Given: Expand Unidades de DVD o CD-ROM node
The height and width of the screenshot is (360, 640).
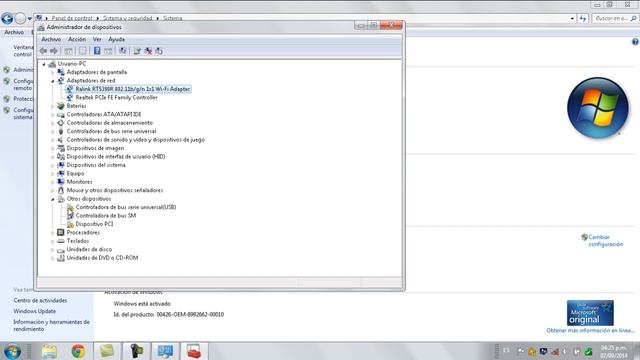Looking at the screenshot, I should tap(53, 258).
